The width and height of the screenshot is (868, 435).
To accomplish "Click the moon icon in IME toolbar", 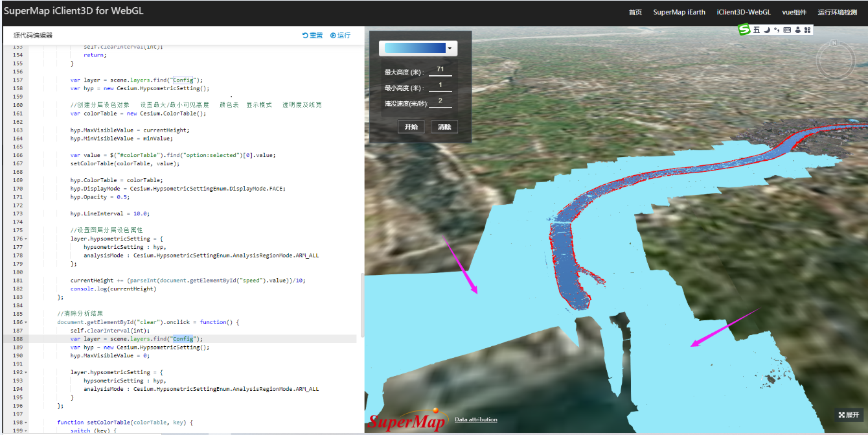I will [x=766, y=30].
